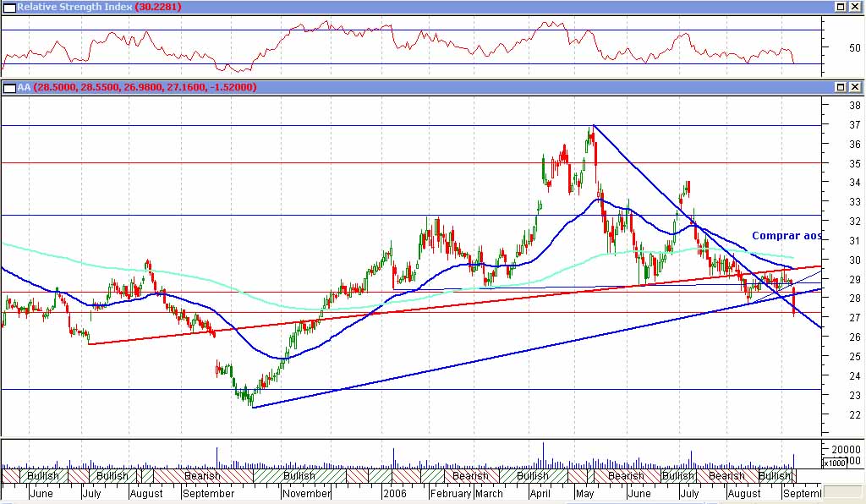Click the 2006 year date axis label
The height and width of the screenshot is (504, 866).
[x=396, y=494]
